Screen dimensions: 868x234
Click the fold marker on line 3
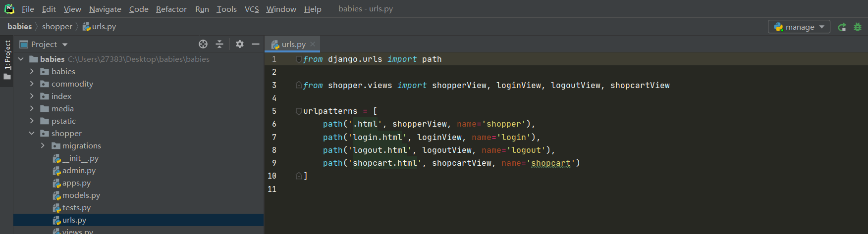tap(299, 85)
